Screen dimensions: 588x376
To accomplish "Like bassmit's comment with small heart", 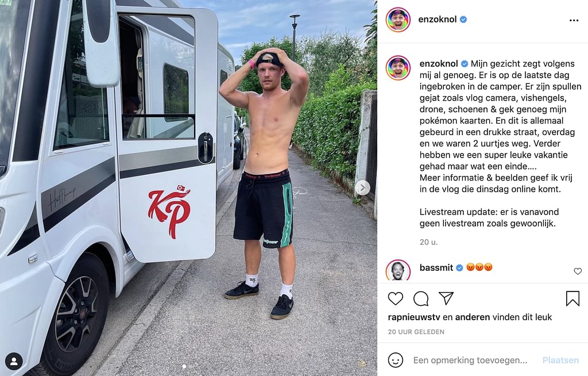I will tap(578, 271).
